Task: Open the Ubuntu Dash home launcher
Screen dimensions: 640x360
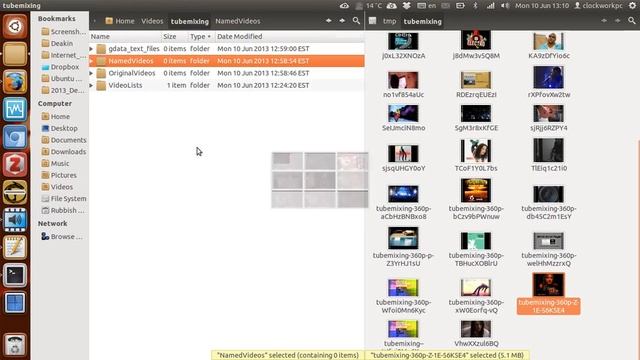Action: pos(15,26)
